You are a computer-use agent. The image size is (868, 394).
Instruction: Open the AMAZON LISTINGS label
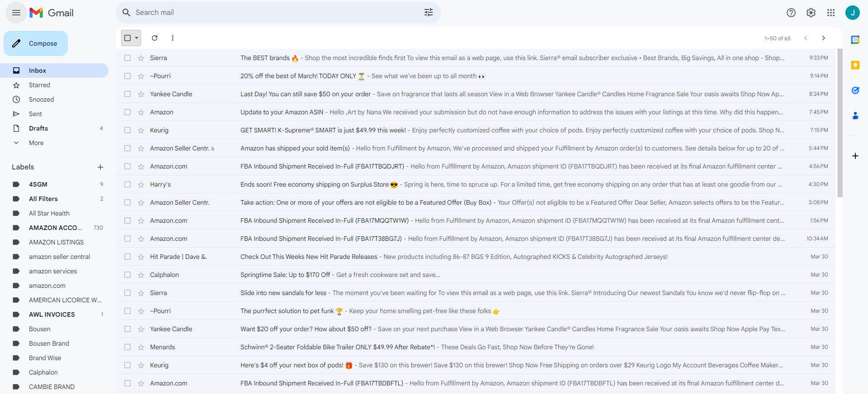[x=54, y=242]
